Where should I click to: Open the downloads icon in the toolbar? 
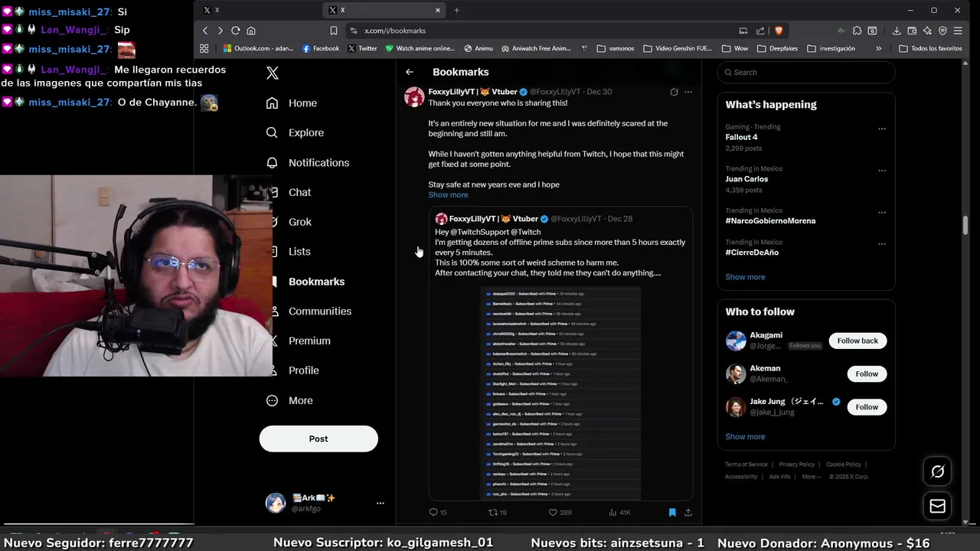[x=897, y=31]
